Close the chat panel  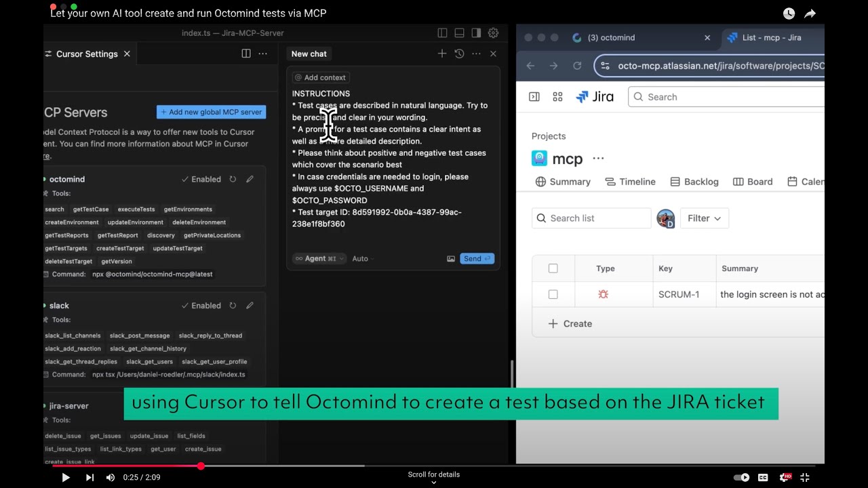[x=493, y=54]
